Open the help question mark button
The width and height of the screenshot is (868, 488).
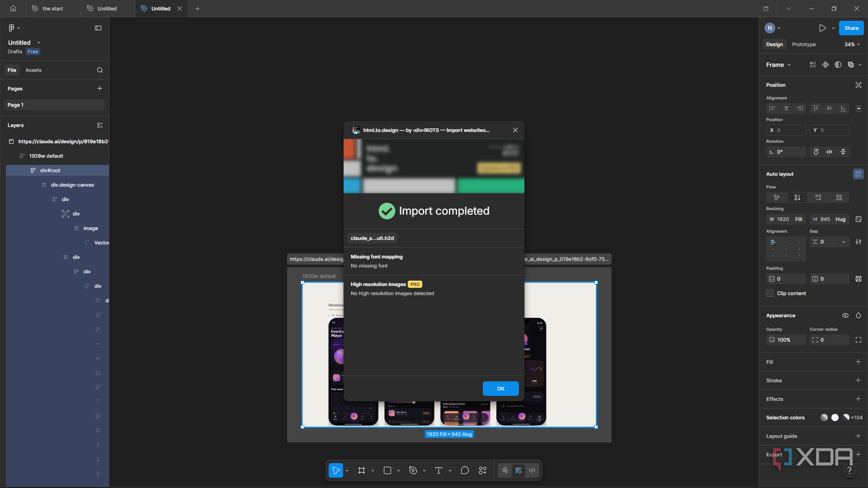click(849, 471)
